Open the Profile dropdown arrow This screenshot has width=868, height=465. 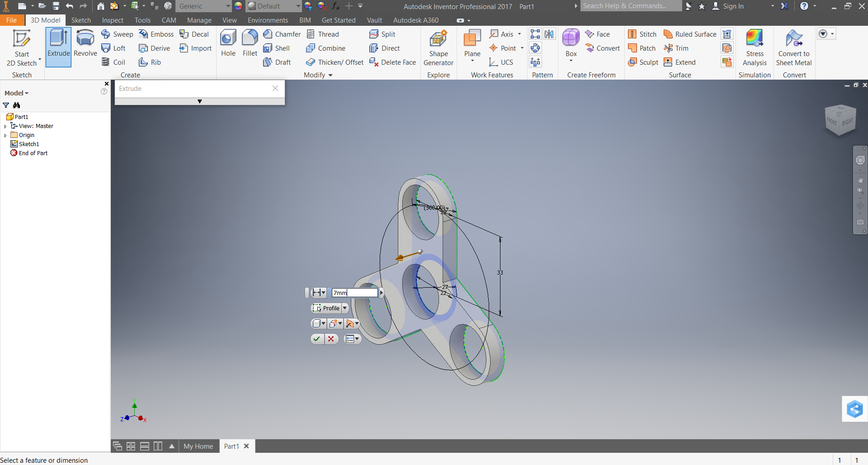point(345,308)
